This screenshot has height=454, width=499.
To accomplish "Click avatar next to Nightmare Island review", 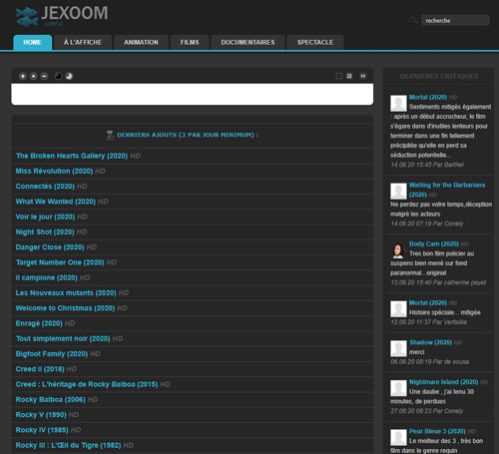I will click(x=398, y=388).
